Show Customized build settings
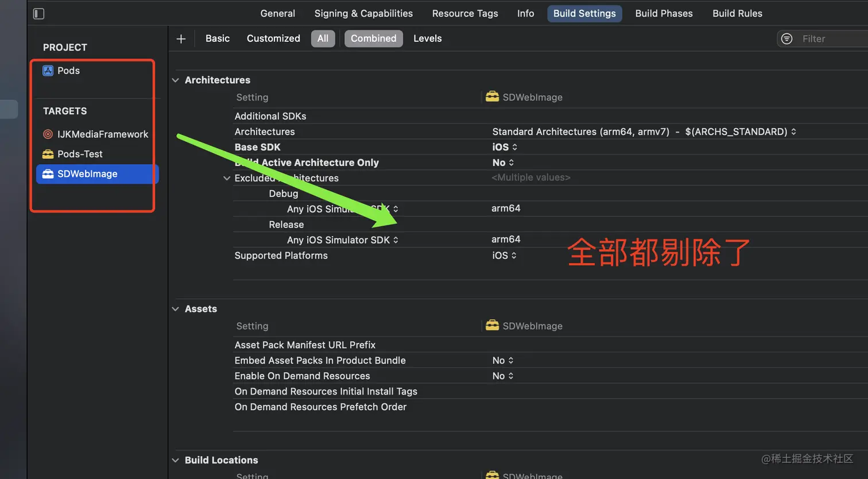 273,38
